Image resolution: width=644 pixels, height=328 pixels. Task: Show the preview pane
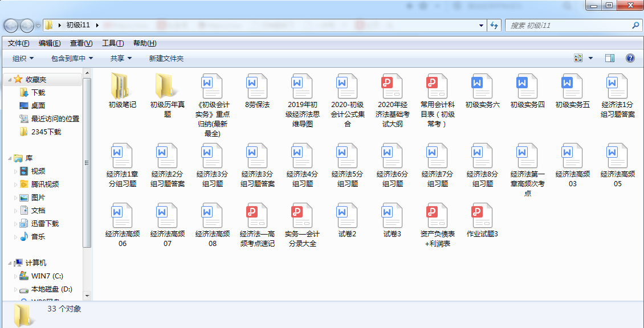(609, 57)
